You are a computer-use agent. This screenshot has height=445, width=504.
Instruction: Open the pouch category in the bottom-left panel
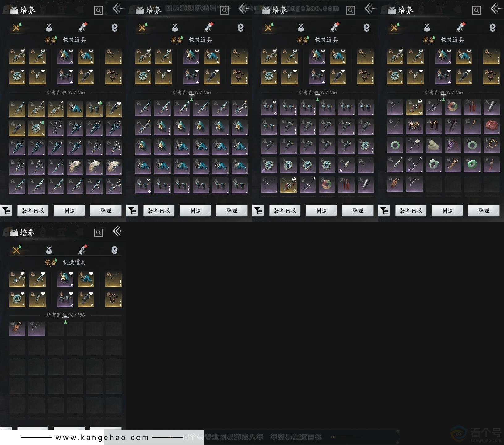tap(49, 250)
